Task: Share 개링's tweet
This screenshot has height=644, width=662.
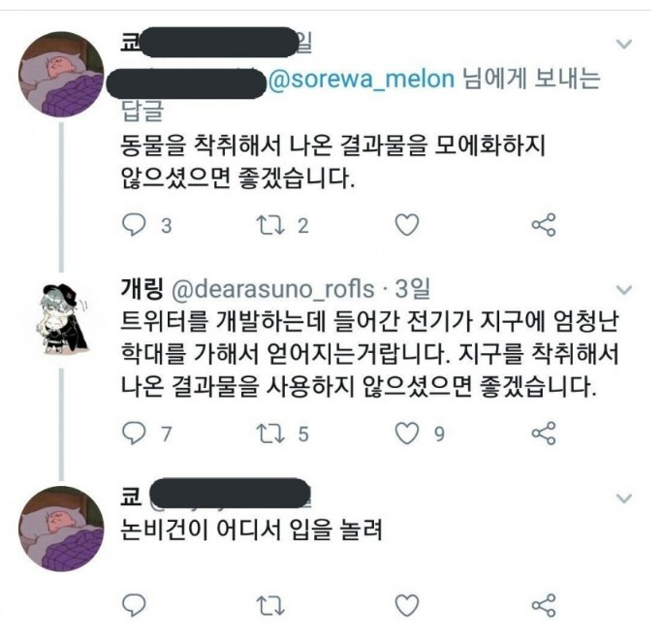Action: coord(545,434)
